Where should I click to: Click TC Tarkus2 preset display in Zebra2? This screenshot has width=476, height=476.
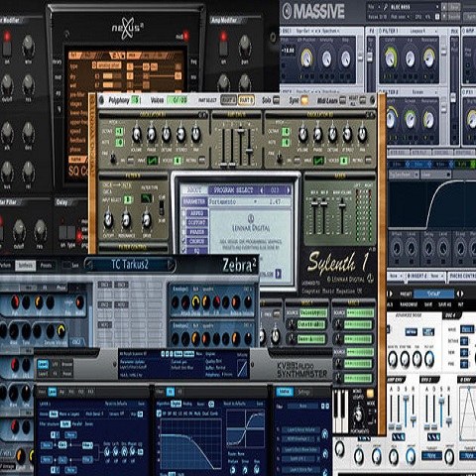click(130, 265)
